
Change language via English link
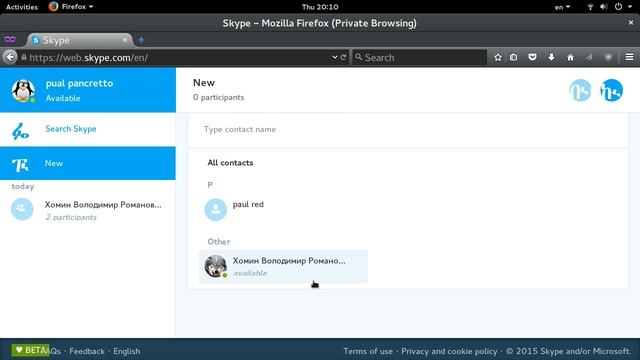[x=127, y=351]
